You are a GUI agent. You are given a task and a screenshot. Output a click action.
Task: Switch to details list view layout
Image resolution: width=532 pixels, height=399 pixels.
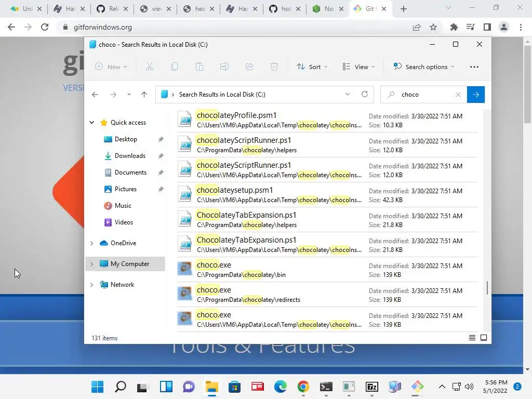(472, 338)
